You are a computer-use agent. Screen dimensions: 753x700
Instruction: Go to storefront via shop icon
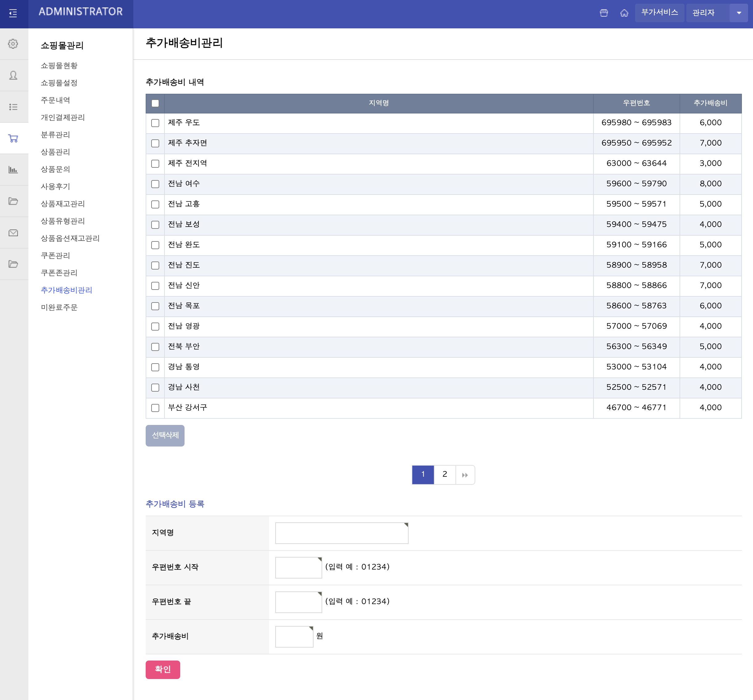tap(604, 13)
